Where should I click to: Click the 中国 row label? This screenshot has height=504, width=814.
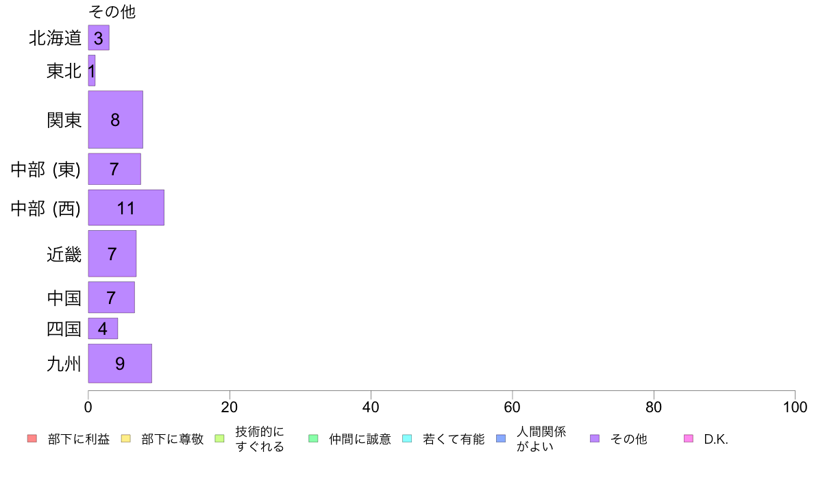[64, 298]
